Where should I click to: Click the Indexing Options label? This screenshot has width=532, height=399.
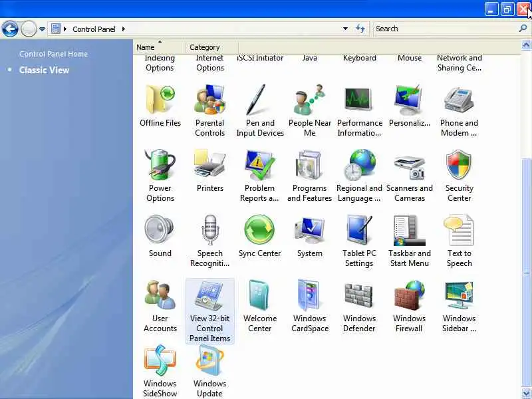coord(160,63)
